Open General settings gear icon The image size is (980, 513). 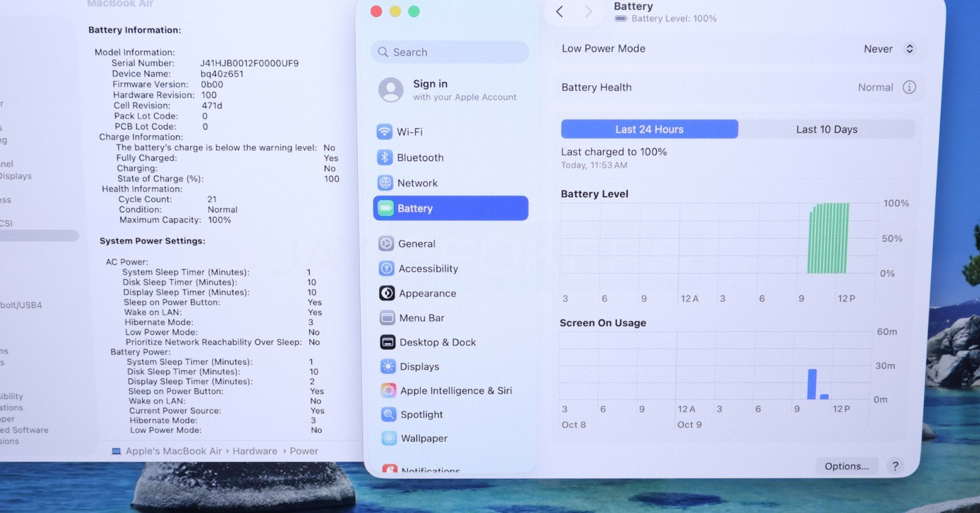point(386,244)
